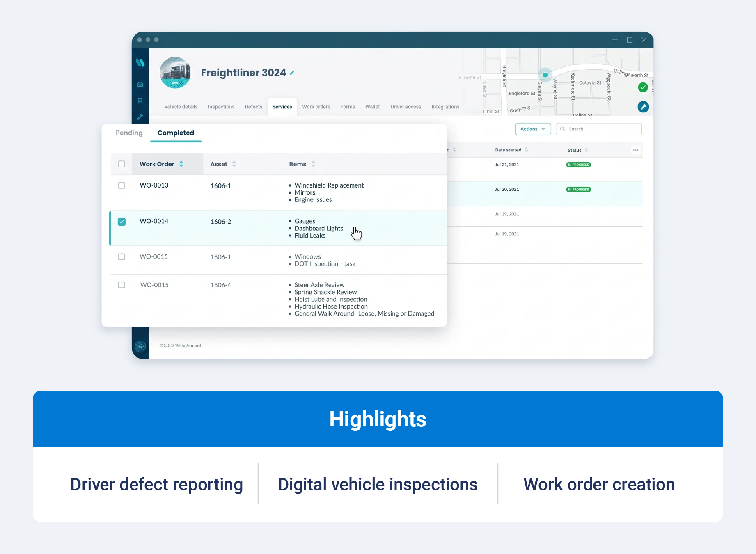This screenshot has width=756, height=554.
Task: Click the 2022 Whip Around copyright text
Action: (180, 346)
